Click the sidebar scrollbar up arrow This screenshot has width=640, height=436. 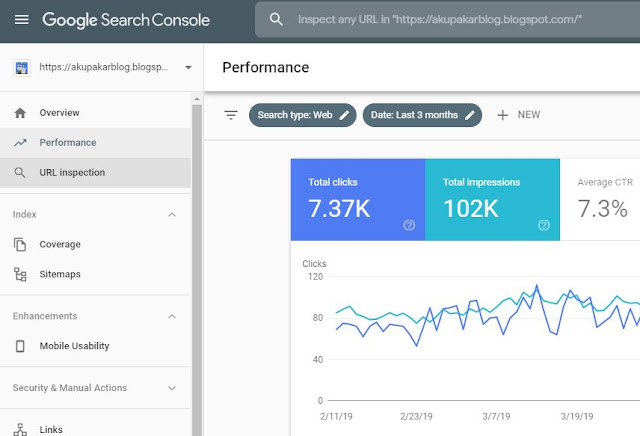coord(197,99)
